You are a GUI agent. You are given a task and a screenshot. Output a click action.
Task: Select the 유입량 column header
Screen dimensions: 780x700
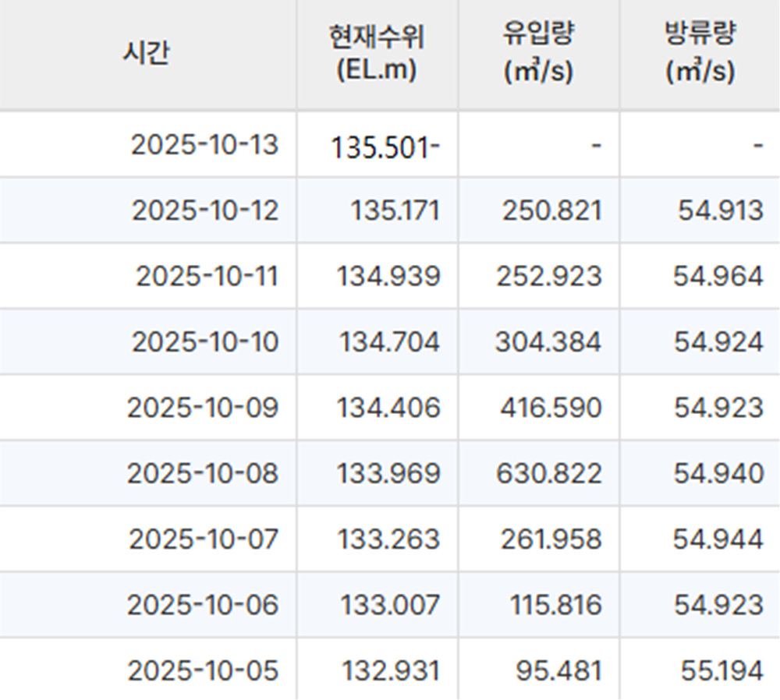coord(538,53)
